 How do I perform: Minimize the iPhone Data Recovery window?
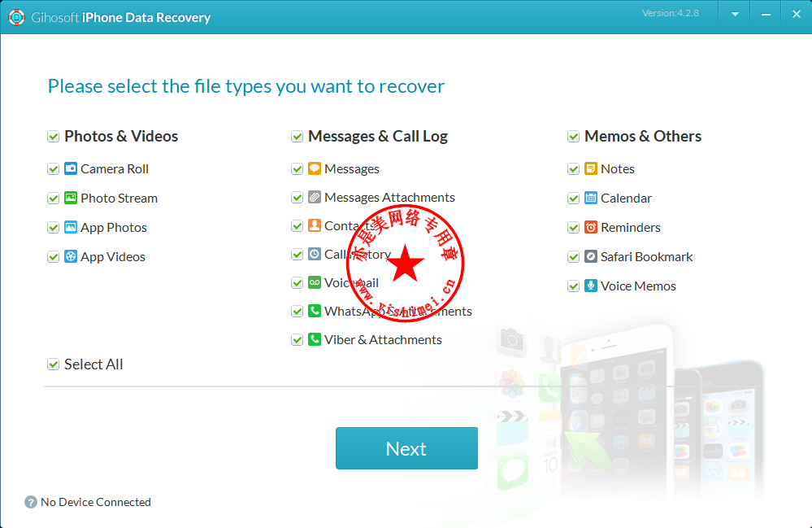pyautogui.click(x=766, y=15)
